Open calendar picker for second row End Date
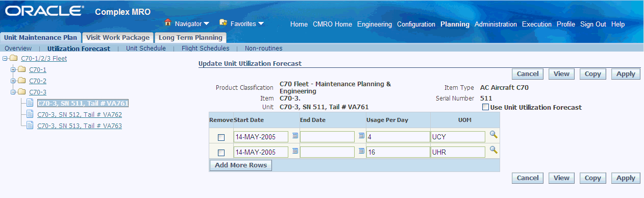The width and height of the screenshot is (644, 198). pyautogui.click(x=361, y=152)
